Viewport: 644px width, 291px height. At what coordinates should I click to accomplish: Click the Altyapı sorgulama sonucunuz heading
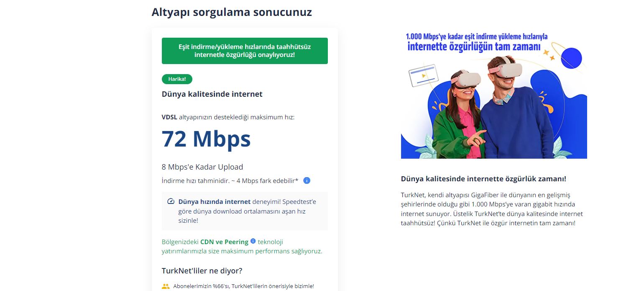click(x=232, y=12)
